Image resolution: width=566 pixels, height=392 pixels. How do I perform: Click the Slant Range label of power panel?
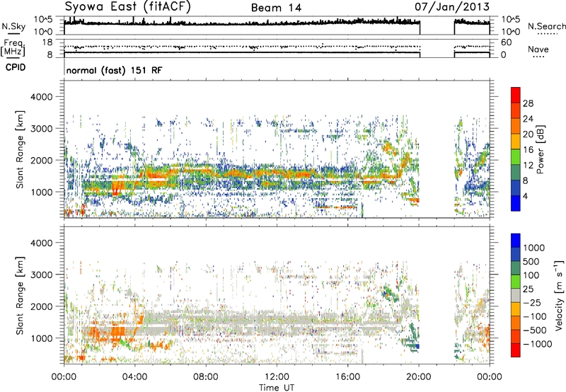click(x=20, y=149)
